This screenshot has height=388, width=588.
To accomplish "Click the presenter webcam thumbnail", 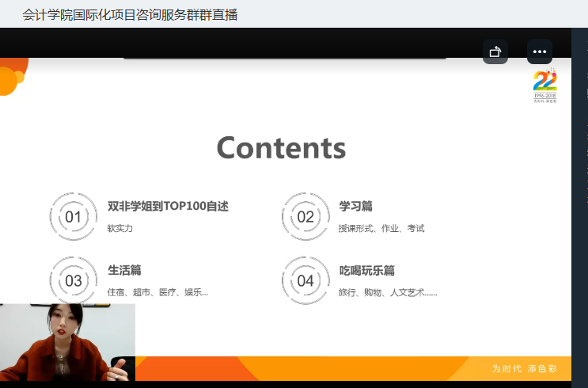I will [66, 342].
